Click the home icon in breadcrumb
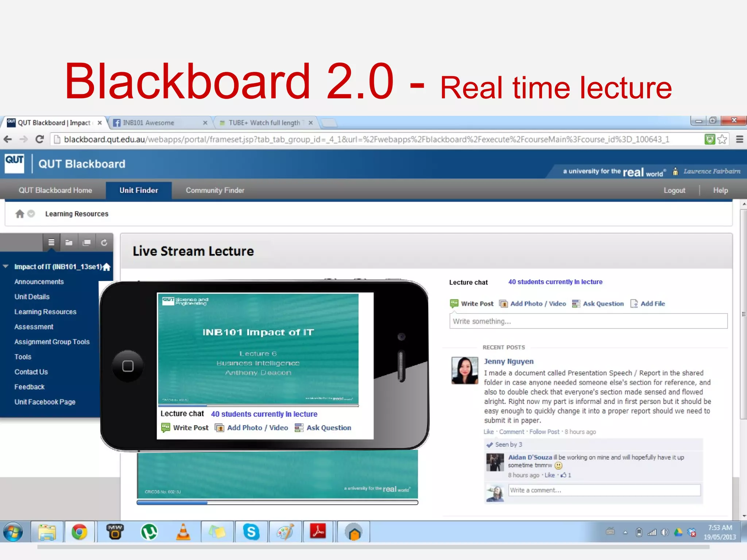 click(x=20, y=214)
